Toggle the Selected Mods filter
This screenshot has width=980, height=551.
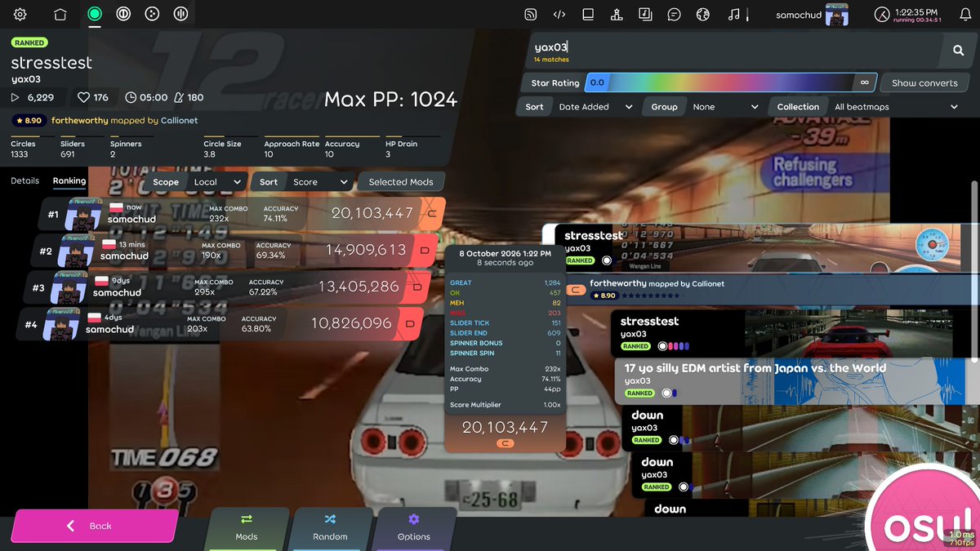click(x=401, y=182)
